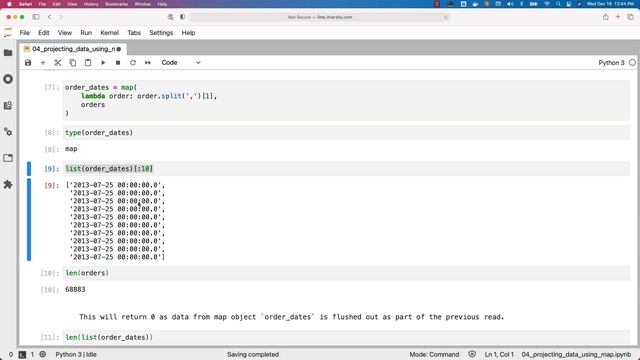
Task: Click the status bar notebook file name
Action: tap(576, 354)
